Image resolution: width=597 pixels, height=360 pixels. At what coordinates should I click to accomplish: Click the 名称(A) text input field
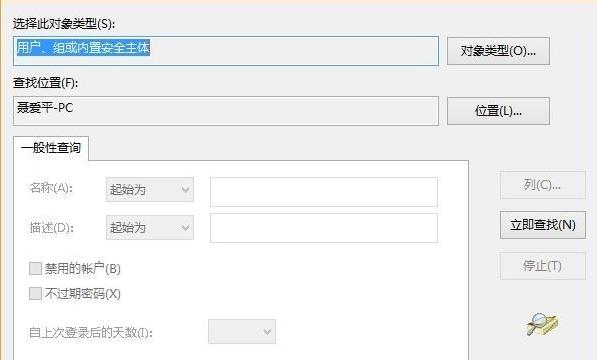pos(324,192)
